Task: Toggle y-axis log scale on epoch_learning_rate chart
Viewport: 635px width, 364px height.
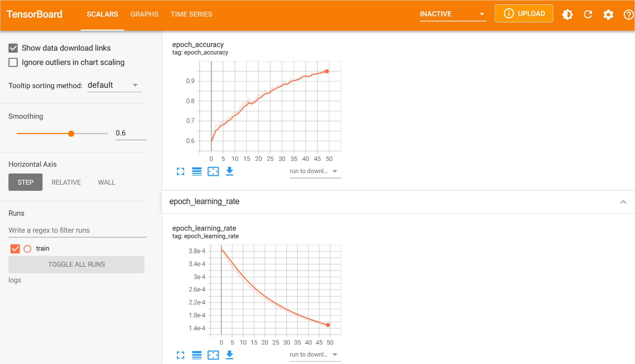Action: (x=197, y=355)
